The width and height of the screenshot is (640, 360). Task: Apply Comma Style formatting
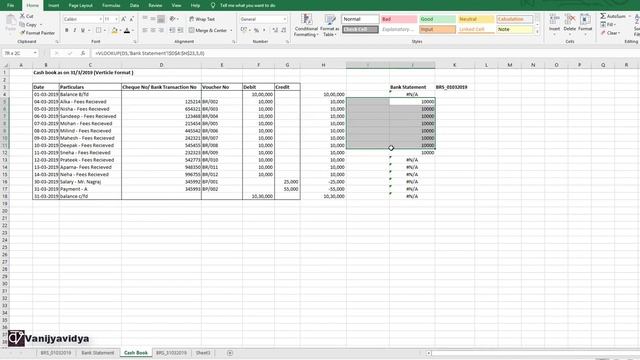tap(264, 30)
